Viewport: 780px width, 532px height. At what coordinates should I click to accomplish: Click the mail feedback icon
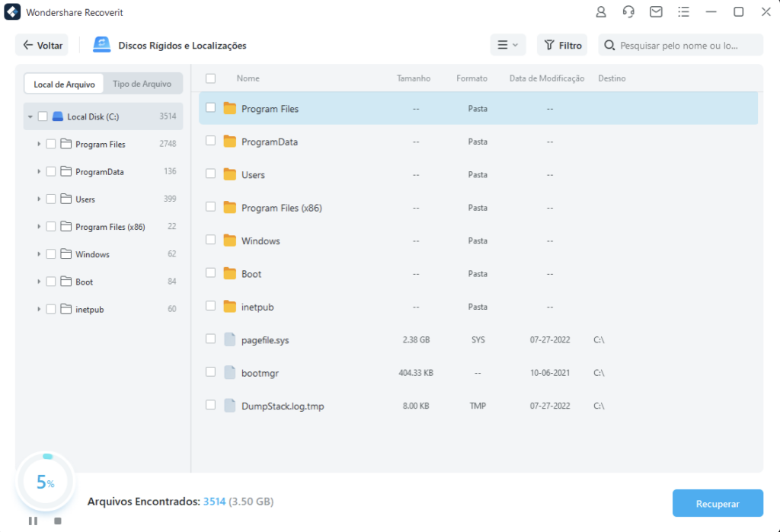[x=656, y=12]
